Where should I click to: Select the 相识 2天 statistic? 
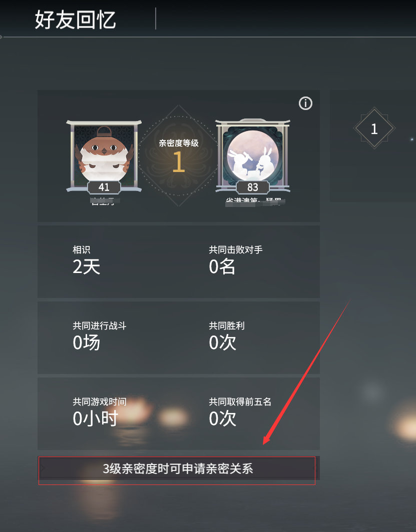86,260
